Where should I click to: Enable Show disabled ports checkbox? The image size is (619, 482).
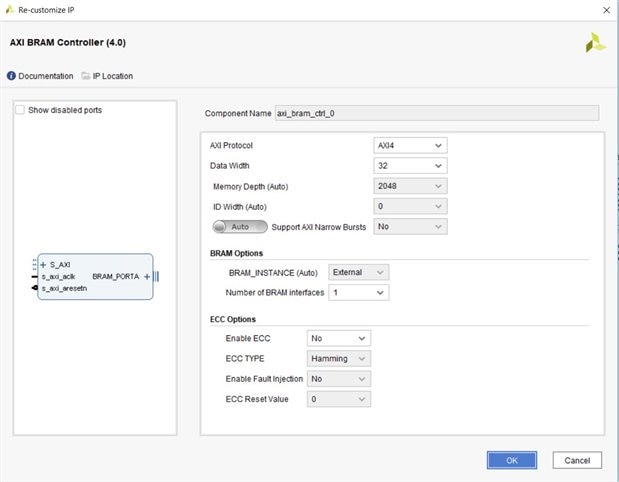(x=21, y=110)
